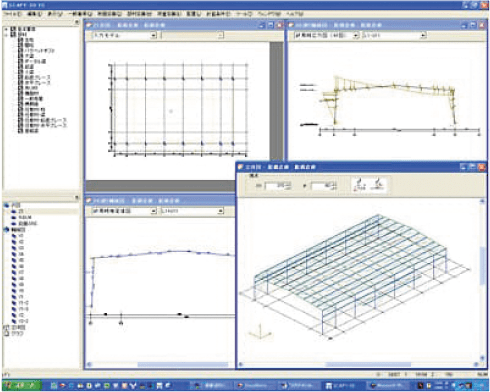Click the horizontal scrollbar of the 3D view window
This screenshot has height=392, width=490.
coord(358,365)
